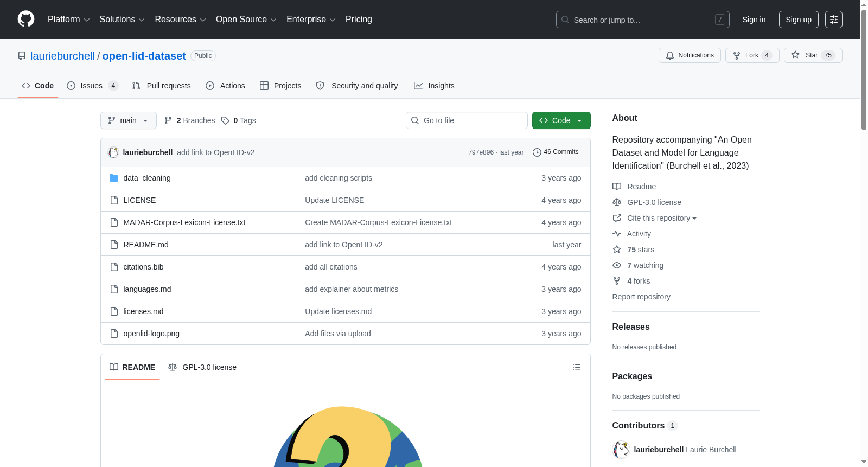This screenshot has height=467, width=868.
Task: Open the Actions tab
Action: 225,86
